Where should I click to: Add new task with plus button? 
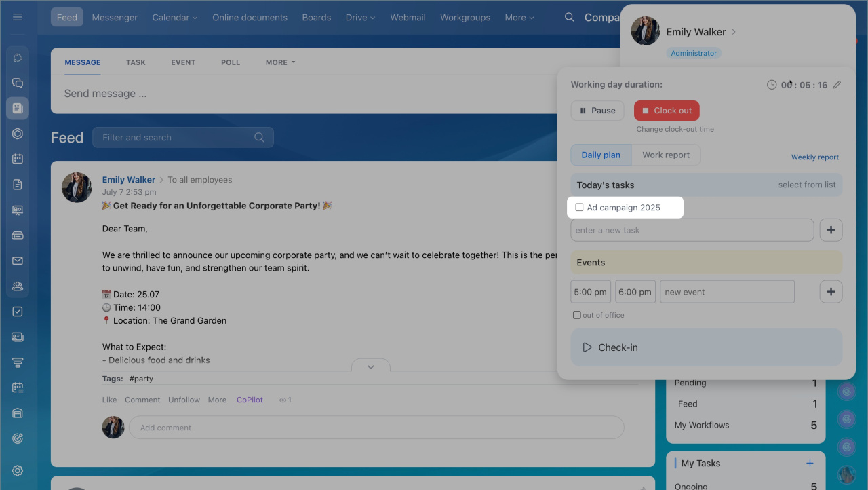[x=831, y=230]
